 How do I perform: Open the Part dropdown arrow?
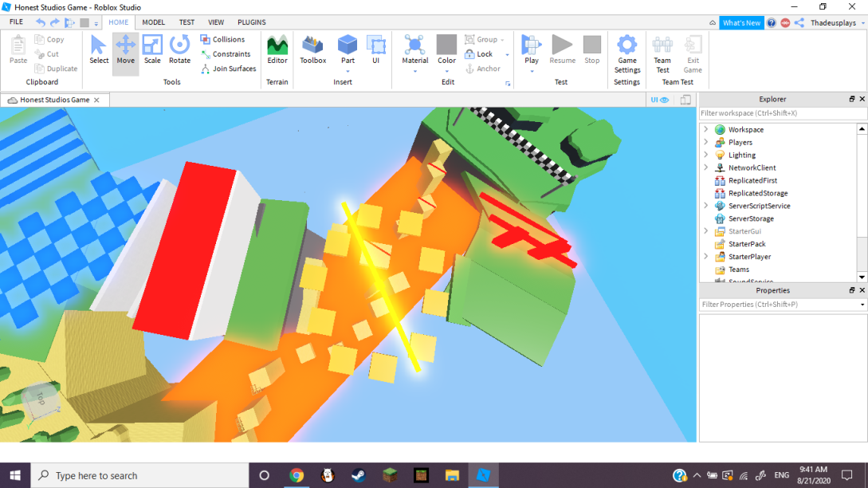tap(348, 72)
